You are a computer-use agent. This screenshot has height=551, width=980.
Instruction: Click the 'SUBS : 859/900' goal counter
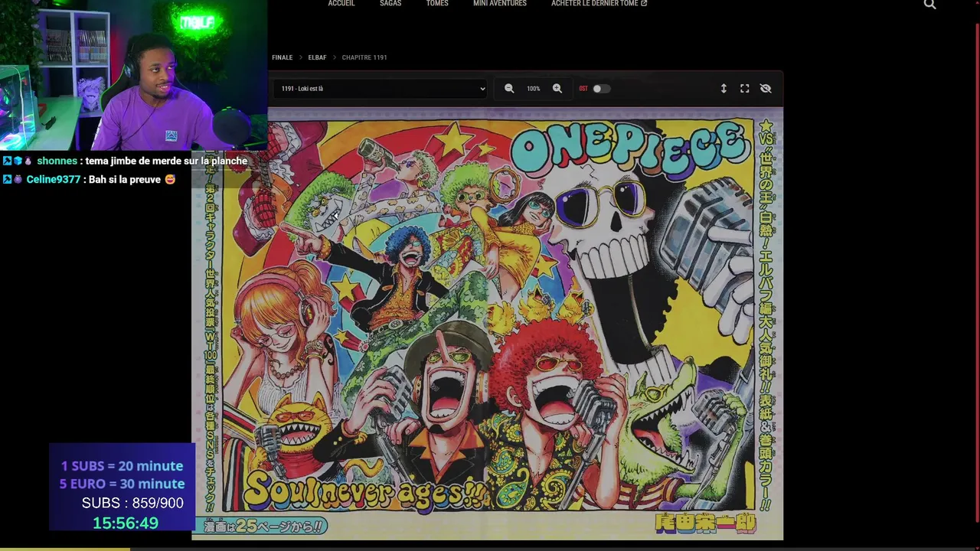(x=132, y=503)
